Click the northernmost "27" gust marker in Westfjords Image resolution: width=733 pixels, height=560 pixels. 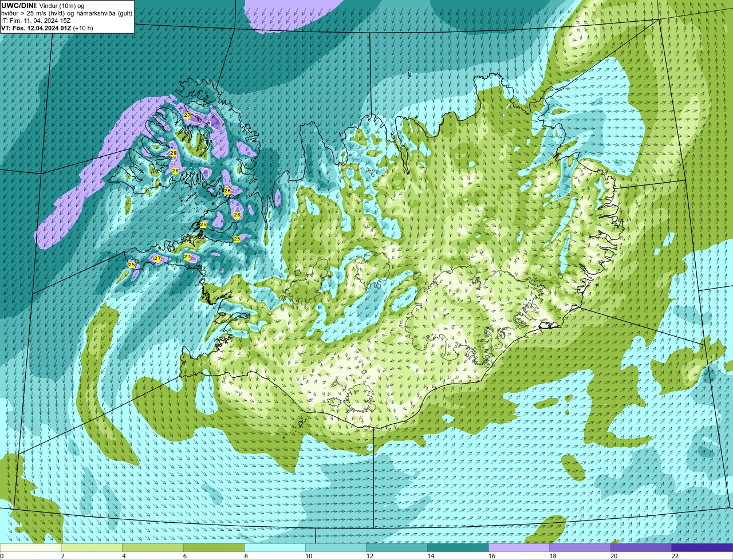pos(187,116)
